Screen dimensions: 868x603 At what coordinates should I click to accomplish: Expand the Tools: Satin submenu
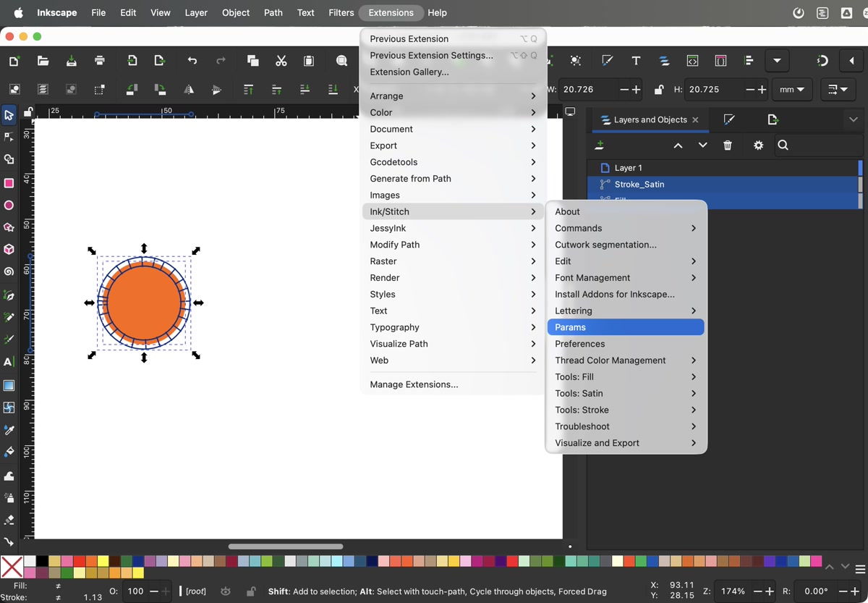pyautogui.click(x=626, y=393)
